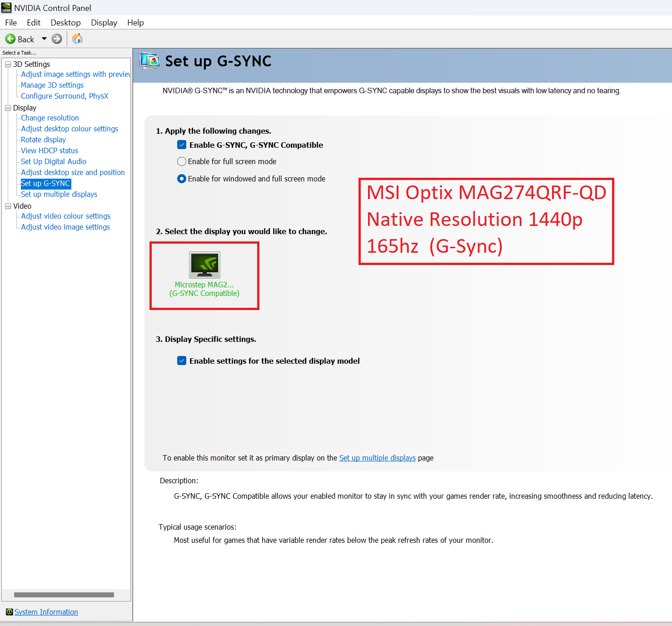
Task: Open the Back history dropdown arrow
Action: point(44,39)
